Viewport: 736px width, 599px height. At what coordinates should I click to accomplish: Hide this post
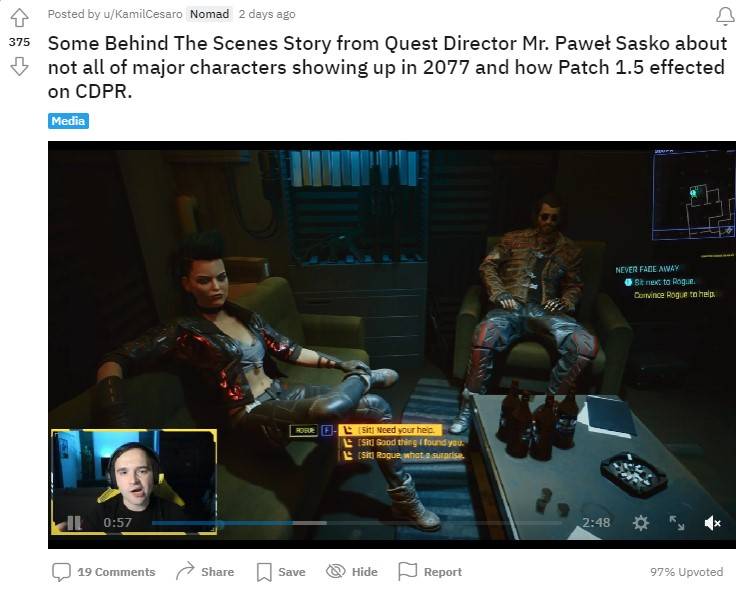pyautogui.click(x=352, y=572)
